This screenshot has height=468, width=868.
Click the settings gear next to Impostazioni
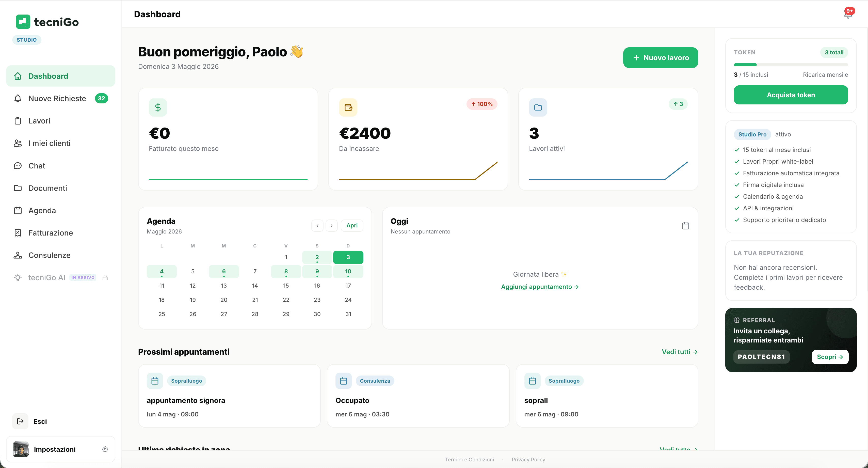coord(105,449)
